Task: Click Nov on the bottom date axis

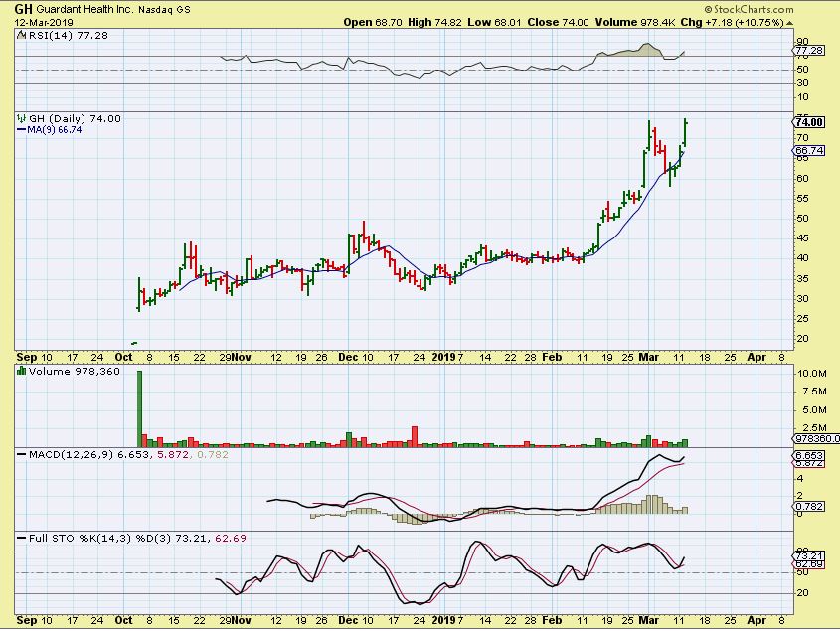Action: coord(243,620)
